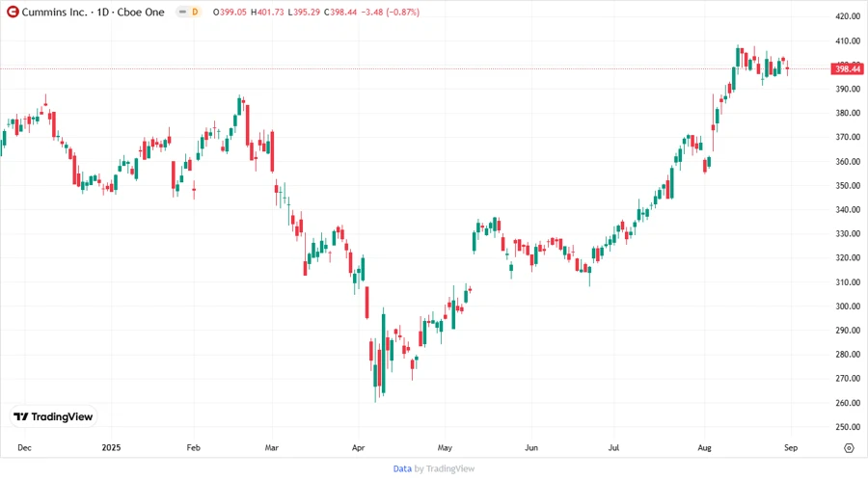868x480 pixels.
Task: Click the 'Aug' time axis label
Action: click(x=704, y=448)
